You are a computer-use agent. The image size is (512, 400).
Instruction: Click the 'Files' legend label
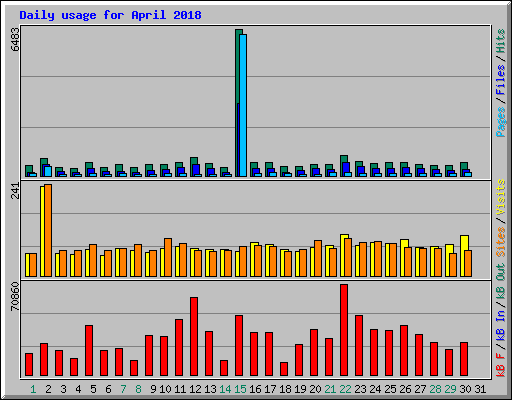tap(500, 80)
